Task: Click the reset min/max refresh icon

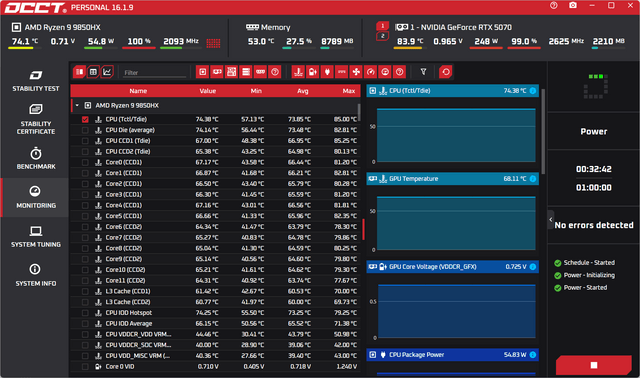Action: pos(446,72)
